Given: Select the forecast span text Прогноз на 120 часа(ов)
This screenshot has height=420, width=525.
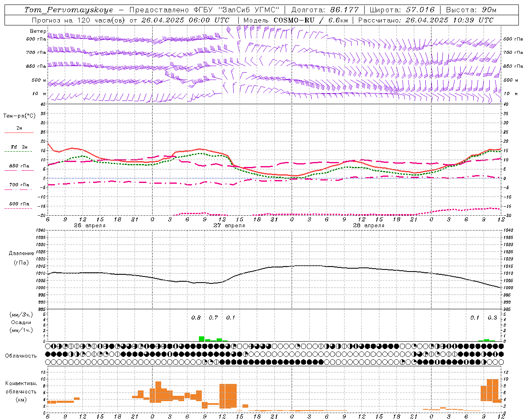Looking at the screenshot, I should (79, 20).
